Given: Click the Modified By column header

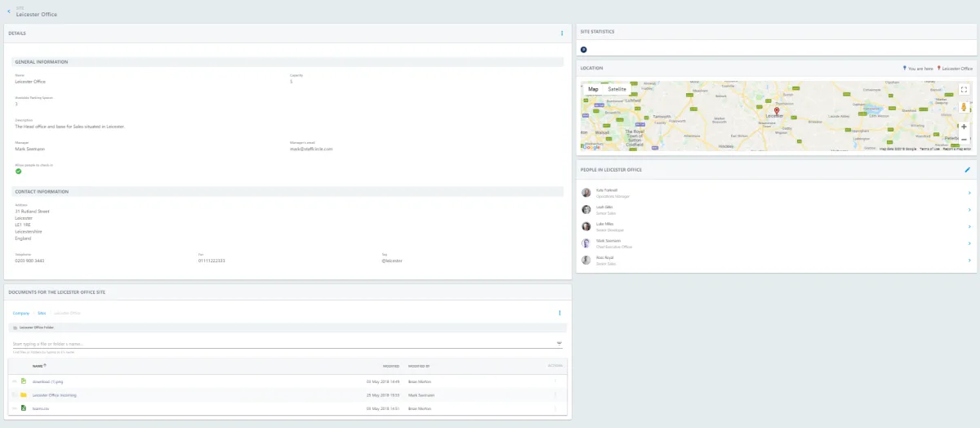Looking at the screenshot, I should pyautogui.click(x=419, y=366).
